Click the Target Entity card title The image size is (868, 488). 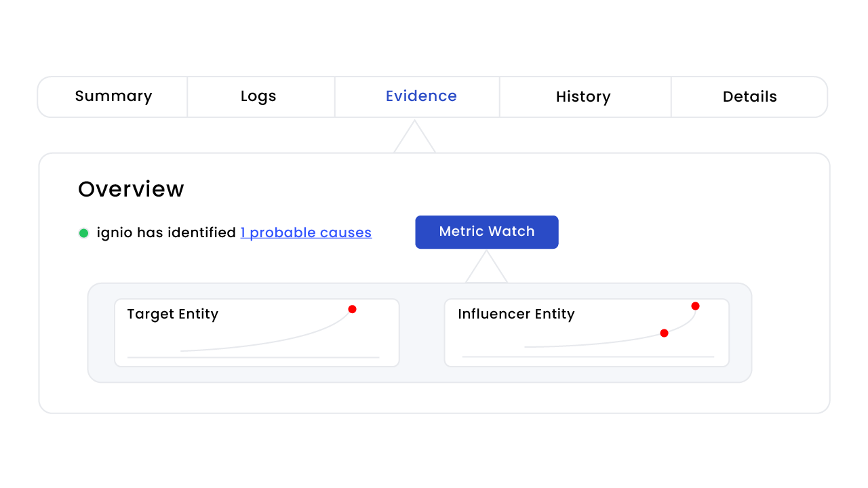pos(172,314)
